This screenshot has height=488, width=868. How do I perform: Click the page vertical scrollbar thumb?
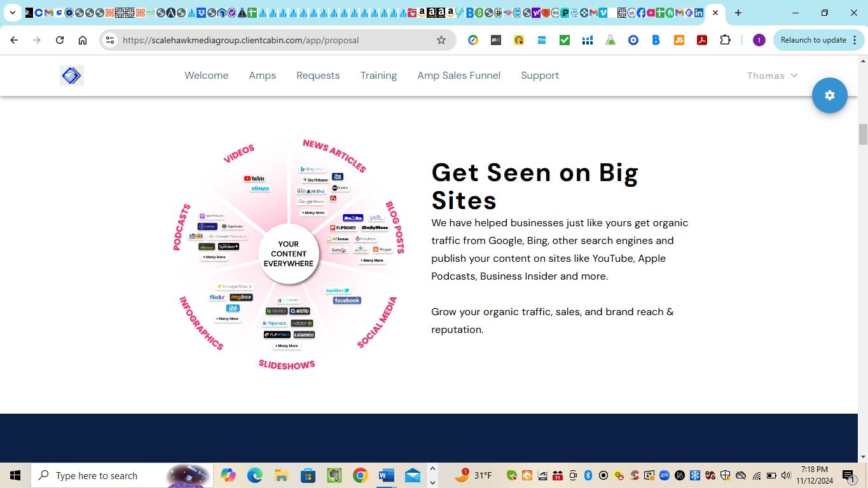863,135
